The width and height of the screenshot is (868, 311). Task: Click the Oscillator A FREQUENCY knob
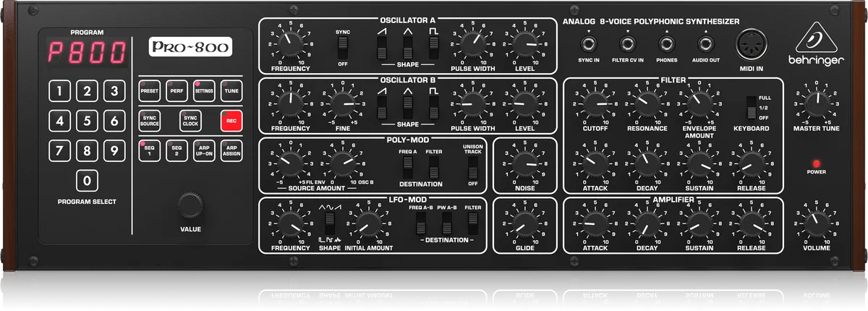coord(290,45)
